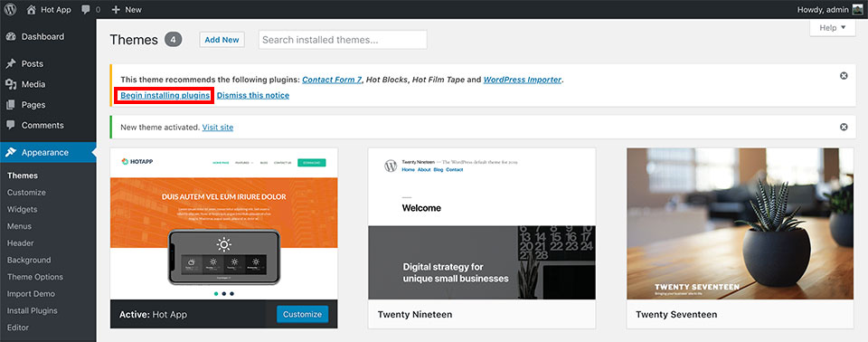The image size is (868, 342).
Task: Click the Twenty Seventeen theme name
Action: (676, 314)
